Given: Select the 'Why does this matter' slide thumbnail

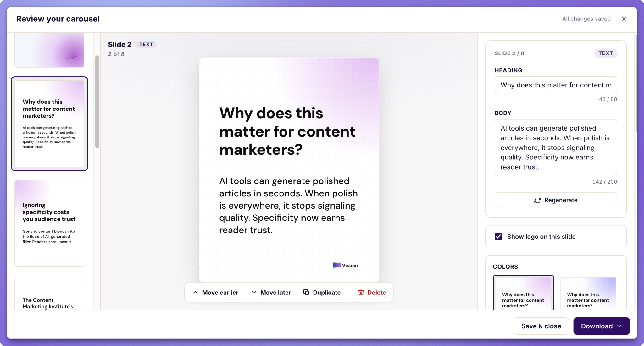Looking at the screenshot, I should 49,124.
